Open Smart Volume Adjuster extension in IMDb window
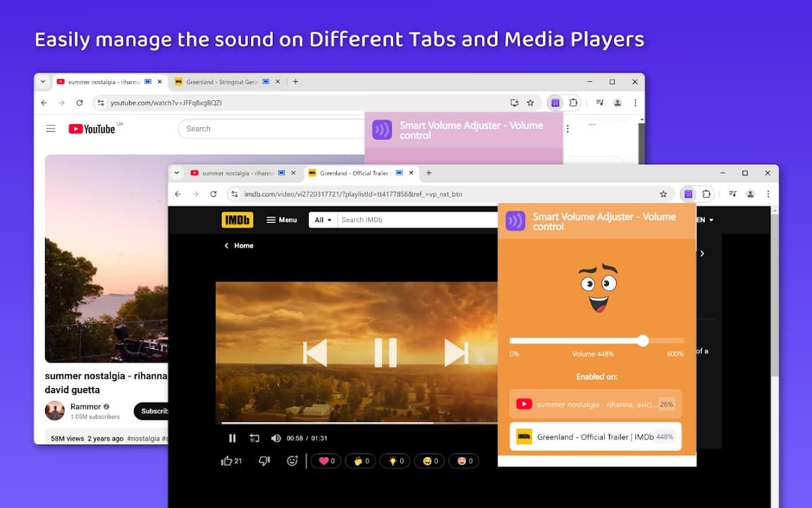812x508 pixels. [x=688, y=194]
